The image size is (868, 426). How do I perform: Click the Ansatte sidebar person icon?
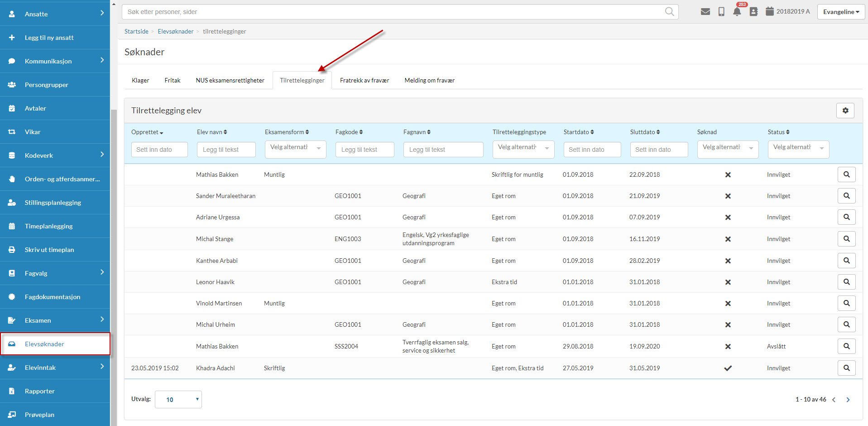coord(12,14)
